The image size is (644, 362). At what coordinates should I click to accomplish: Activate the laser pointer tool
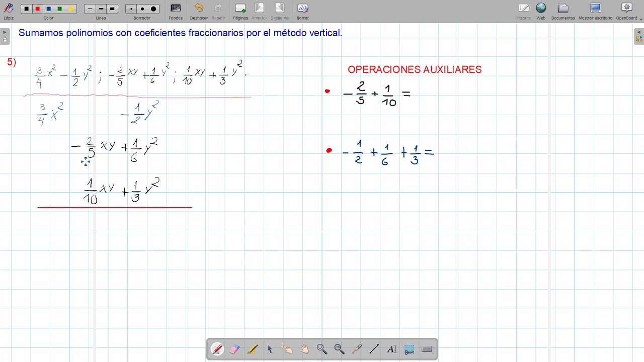[357, 349]
